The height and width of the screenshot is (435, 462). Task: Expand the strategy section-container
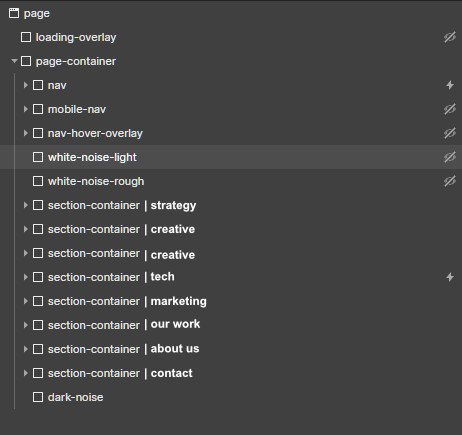tap(26, 205)
